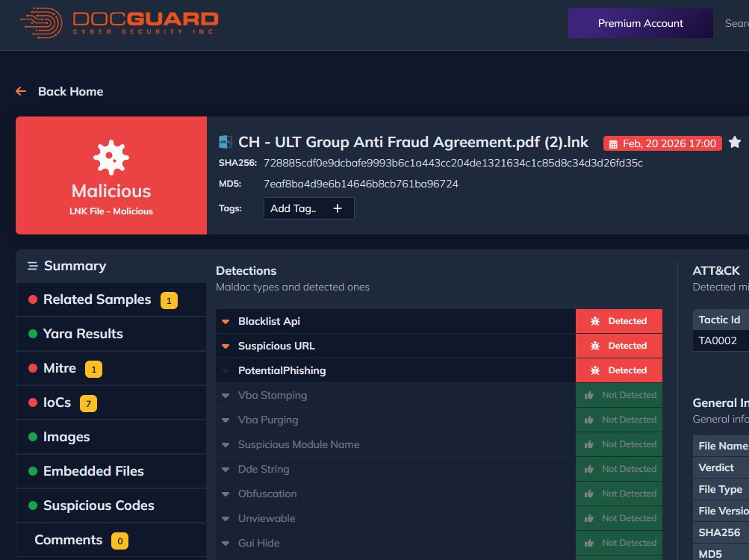Click the Premium Account button
The height and width of the screenshot is (560, 749).
click(640, 23)
